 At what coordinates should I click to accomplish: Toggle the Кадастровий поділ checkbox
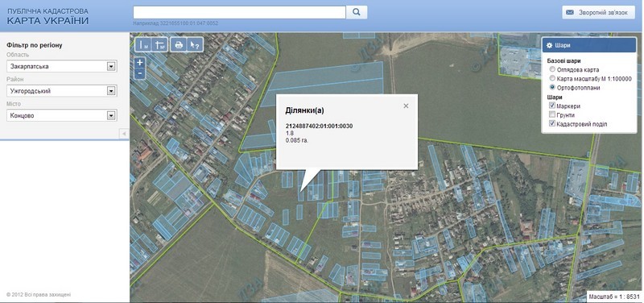click(552, 124)
